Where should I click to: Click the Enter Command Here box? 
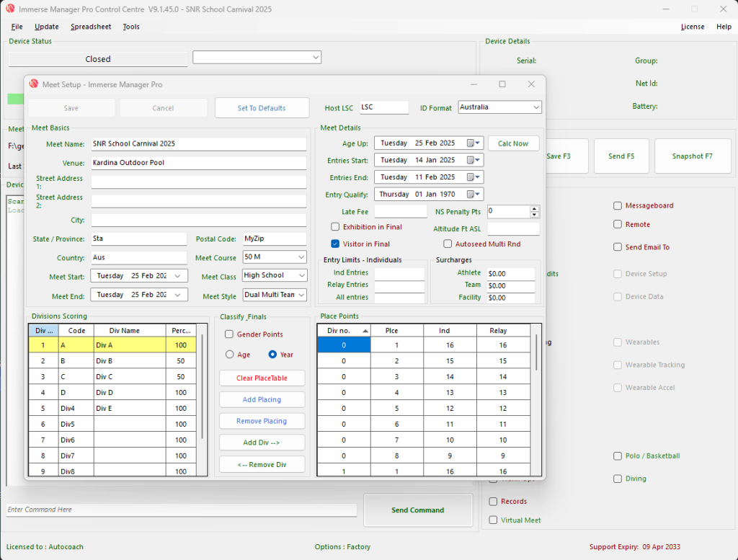coord(181,510)
